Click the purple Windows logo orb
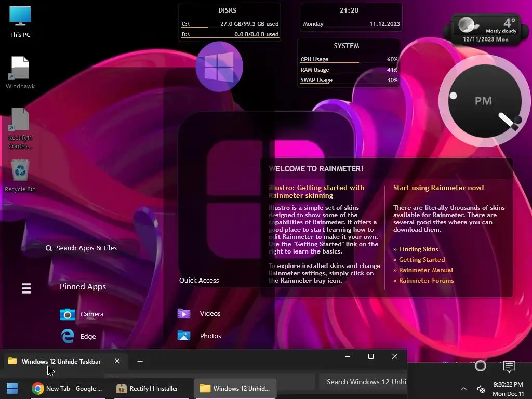532x399 pixels. [219, 66]
